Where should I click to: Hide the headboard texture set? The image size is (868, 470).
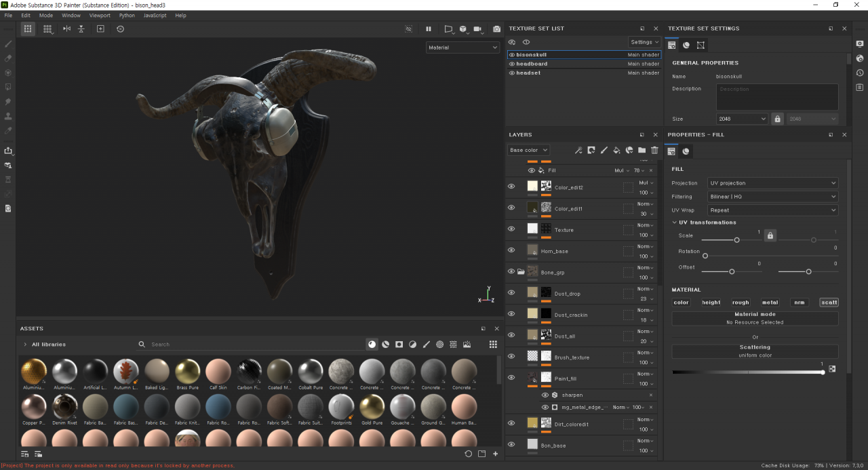[512, 64]
